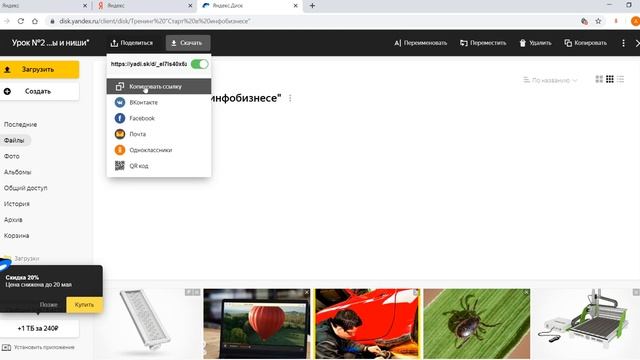Open История in sidebar
This screenshot has width=640, height=360.
(17, 204)
